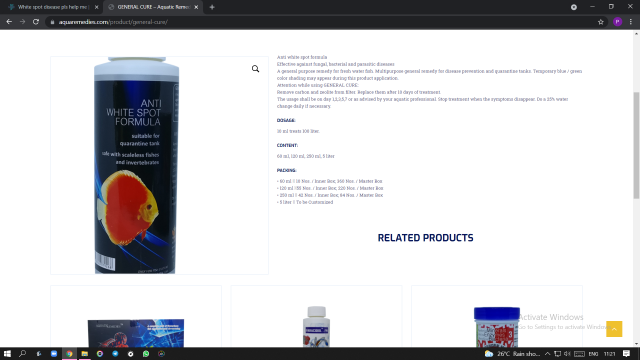Open Zoom from the taskbar

coord(54,354)
